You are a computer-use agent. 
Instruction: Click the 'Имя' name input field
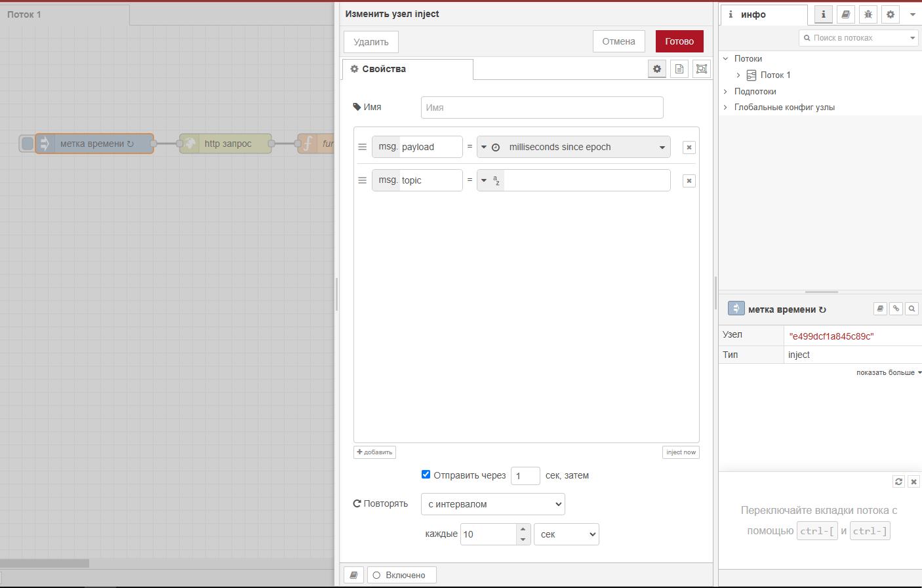click(542, 108)
